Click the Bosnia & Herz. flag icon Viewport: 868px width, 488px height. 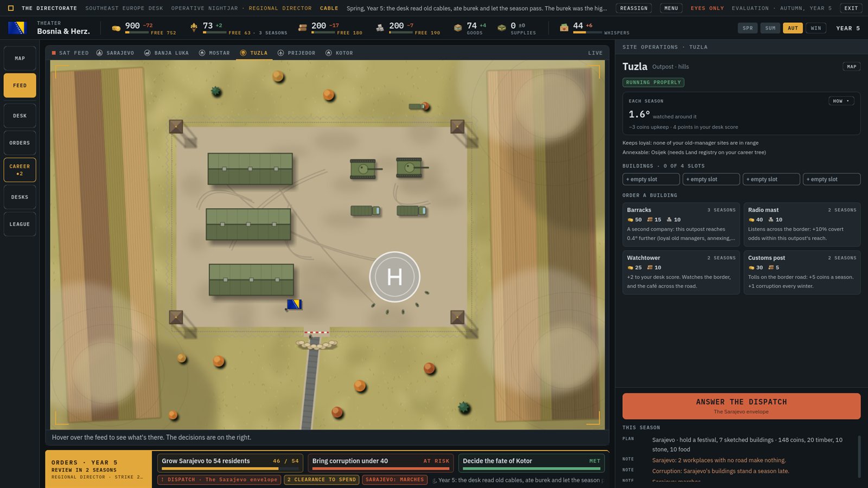click(x=17, y=28)
